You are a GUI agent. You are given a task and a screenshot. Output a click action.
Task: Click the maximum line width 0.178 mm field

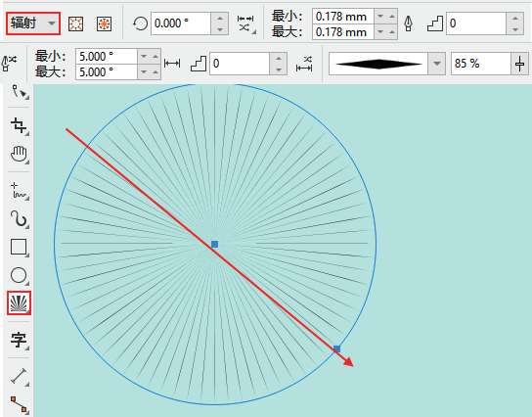point(343,32)
